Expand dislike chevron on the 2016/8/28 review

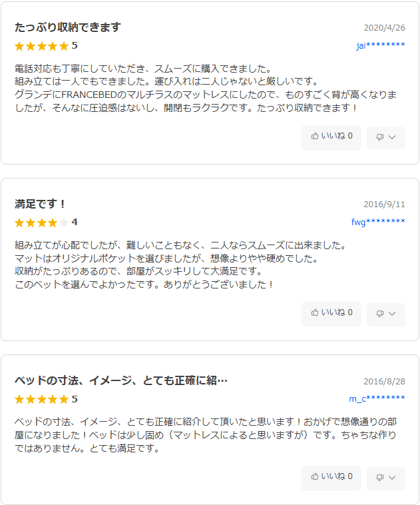(392, 478)
